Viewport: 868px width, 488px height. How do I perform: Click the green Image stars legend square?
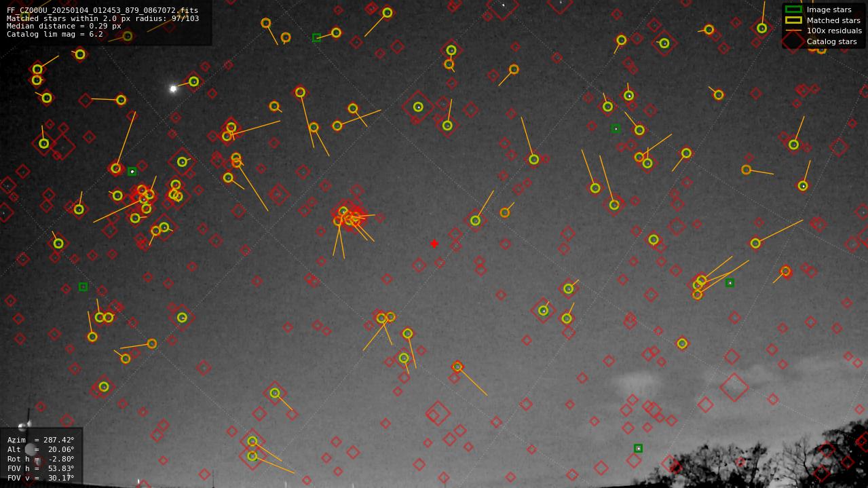click(x=793, y=10)
